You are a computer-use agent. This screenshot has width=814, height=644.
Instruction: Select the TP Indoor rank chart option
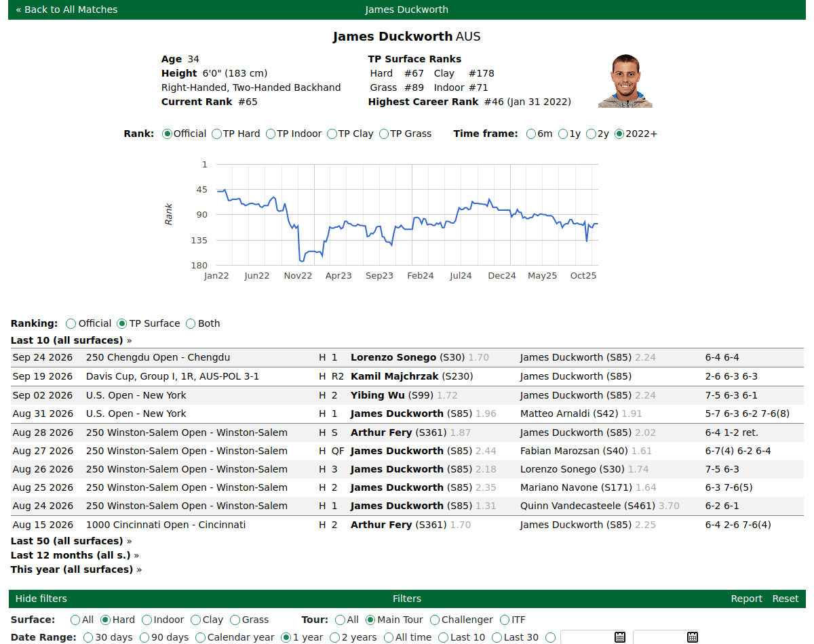[271, 134]
